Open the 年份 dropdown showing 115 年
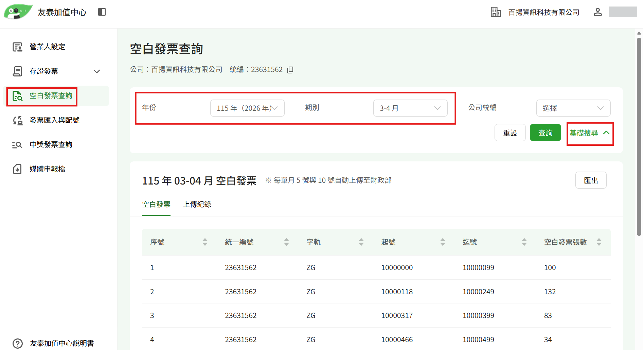Viewport: 644px width, 350px height. (247, 108)
